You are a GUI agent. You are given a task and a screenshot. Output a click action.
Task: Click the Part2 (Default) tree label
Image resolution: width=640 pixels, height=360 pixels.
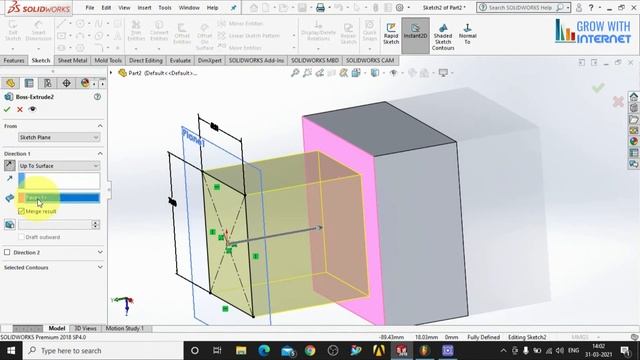(x=162, y=73)
